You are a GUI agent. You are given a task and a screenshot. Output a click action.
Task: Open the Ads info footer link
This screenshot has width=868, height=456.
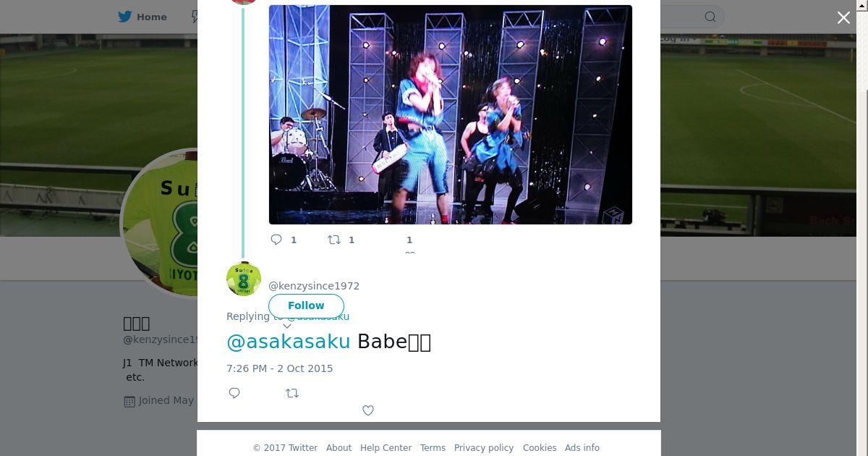click(582, 448)
